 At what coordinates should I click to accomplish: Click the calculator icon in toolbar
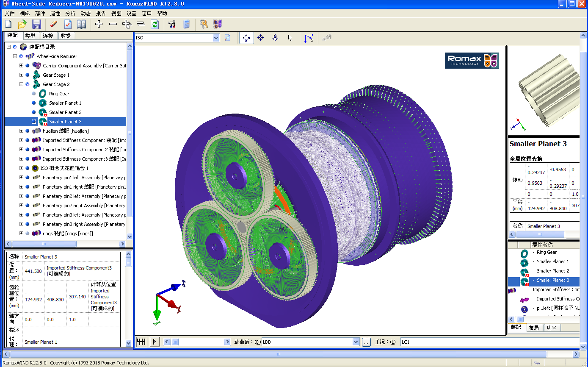coord(186,24)
